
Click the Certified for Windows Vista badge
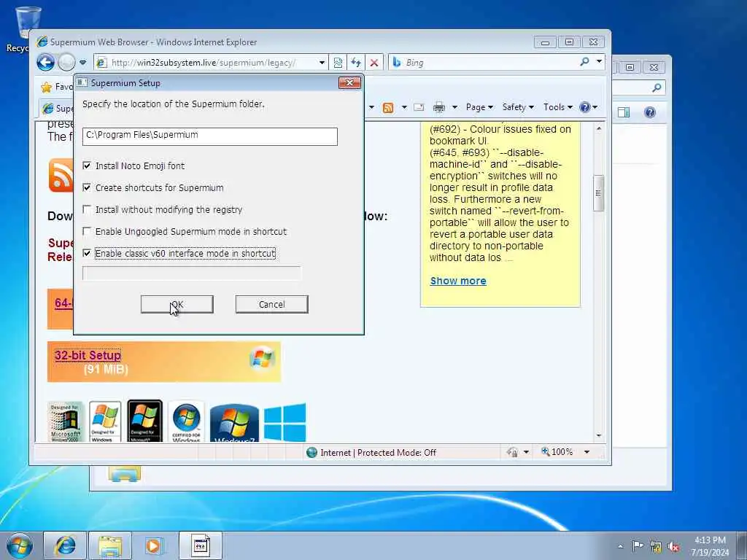click(186, 422)
